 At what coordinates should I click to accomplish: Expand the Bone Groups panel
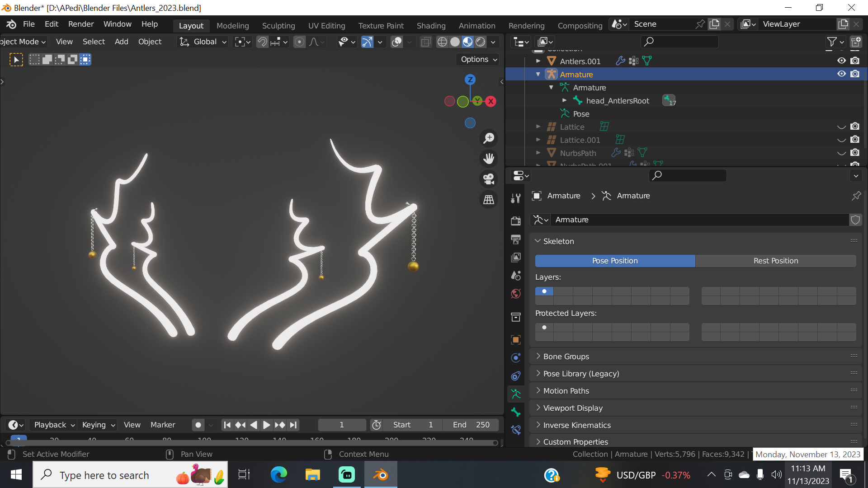(566, 357)
